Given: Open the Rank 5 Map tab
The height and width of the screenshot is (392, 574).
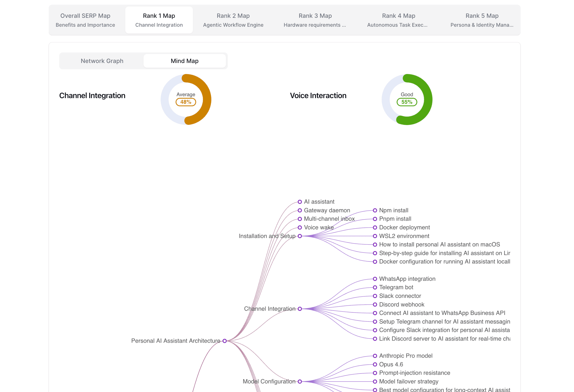Looking at the screenshot, I should [482, 20].
